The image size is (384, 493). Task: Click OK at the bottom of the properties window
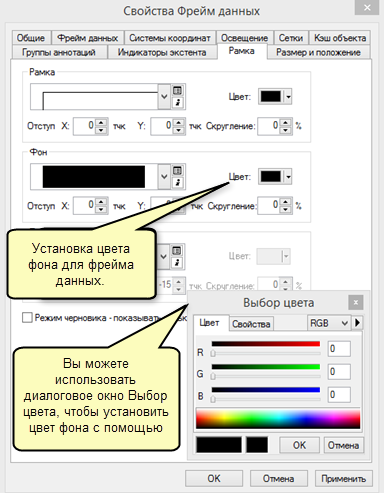tap(214, 479)
